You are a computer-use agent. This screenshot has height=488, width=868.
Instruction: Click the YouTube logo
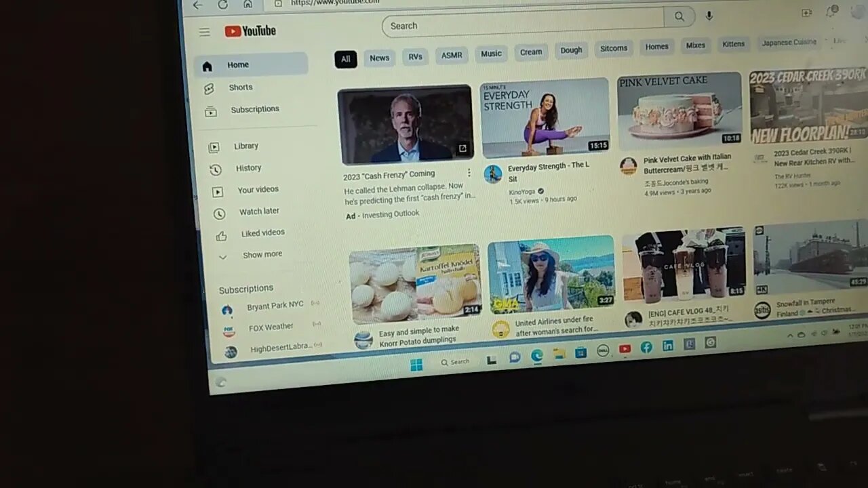[250, 30]
